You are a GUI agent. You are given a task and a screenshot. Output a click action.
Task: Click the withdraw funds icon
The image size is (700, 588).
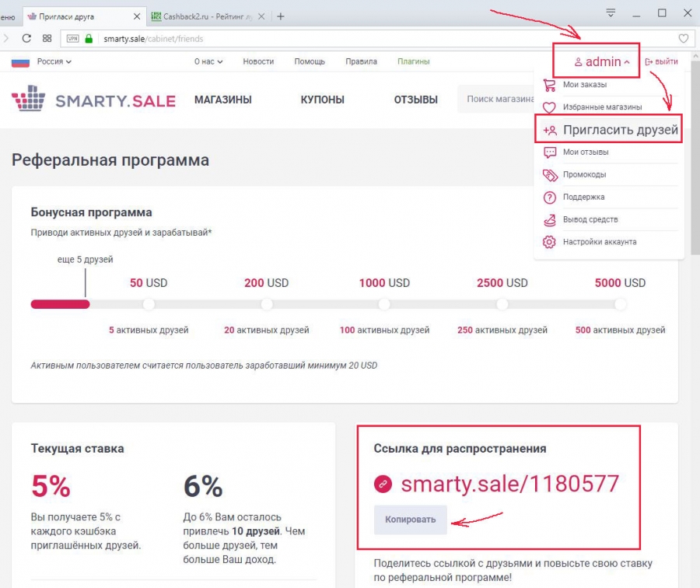pos(550,219)
